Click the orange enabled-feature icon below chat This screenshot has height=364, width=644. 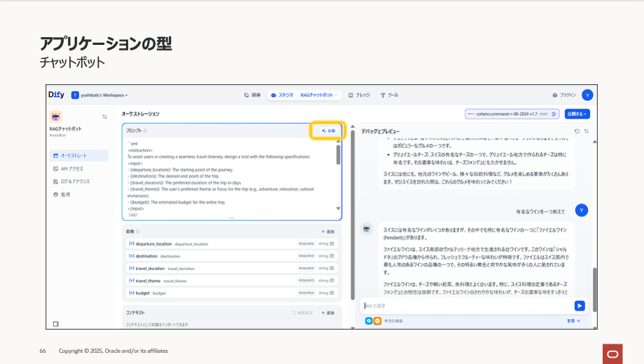(377, 321)
